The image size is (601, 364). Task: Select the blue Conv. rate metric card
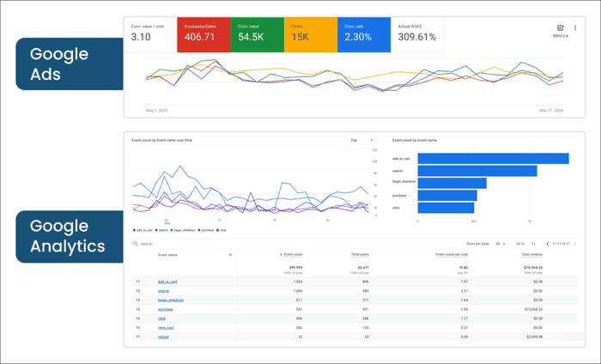[363, 33]
